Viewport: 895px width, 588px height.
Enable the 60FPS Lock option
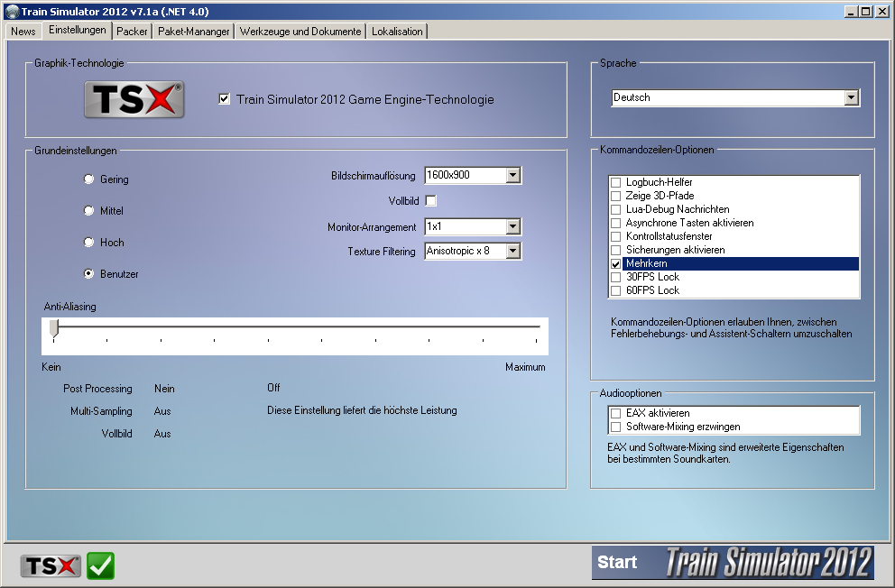616,290
